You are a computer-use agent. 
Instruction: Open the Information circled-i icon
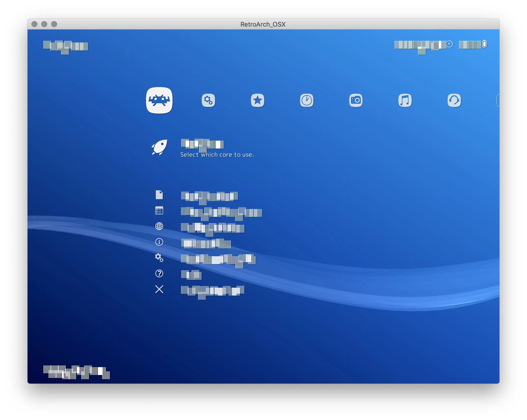(x=159, y=242)
